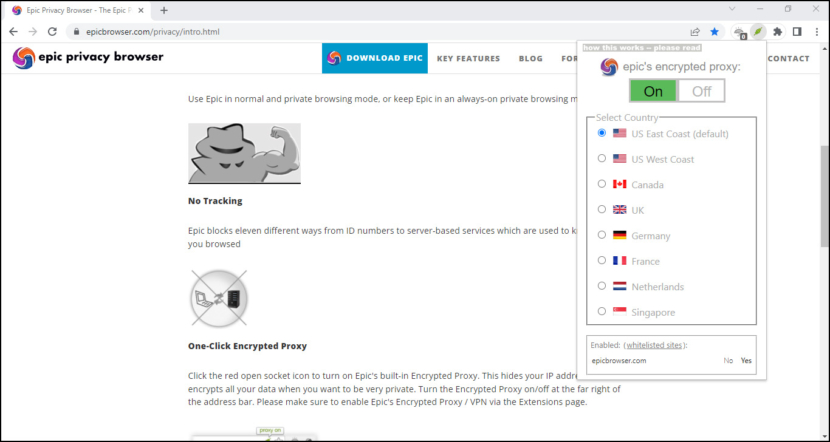Select Singapore as proxy country
The height and width of the screenshot is (442, 830).
pos(601,311)
